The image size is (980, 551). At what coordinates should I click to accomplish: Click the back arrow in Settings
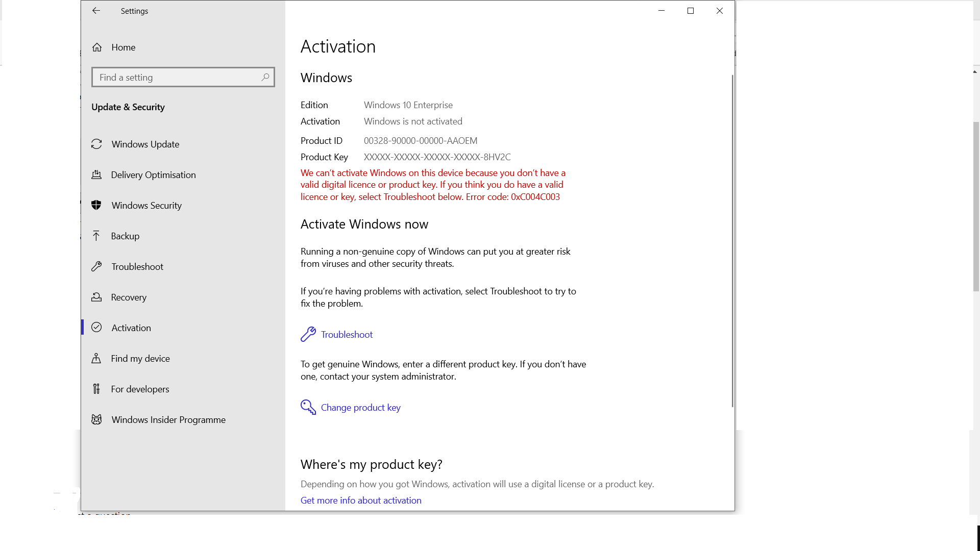(x=96, y=11)
